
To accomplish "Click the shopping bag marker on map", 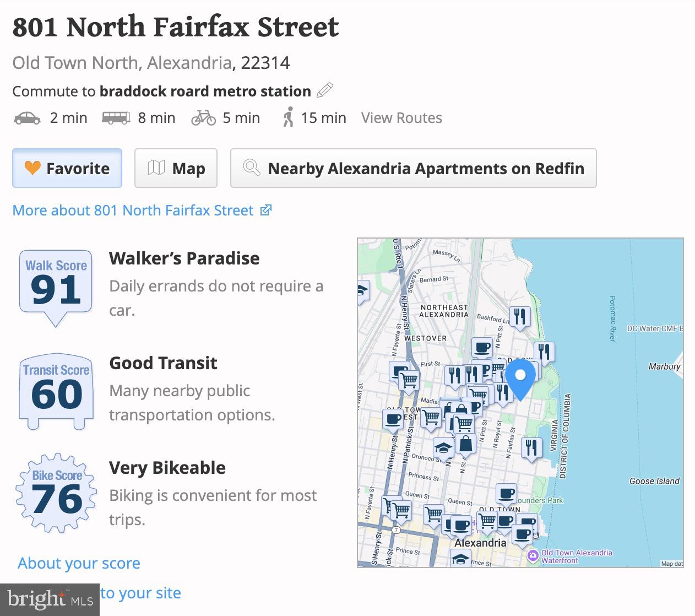I will coord(466,444).
